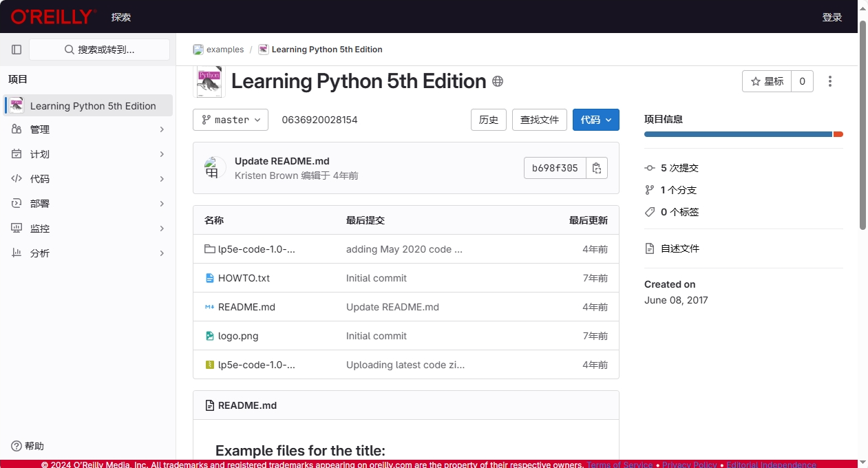This screenshot has width=868, height=468.
Task: Toggle the sidebar collapse icon
Action: 17,50
